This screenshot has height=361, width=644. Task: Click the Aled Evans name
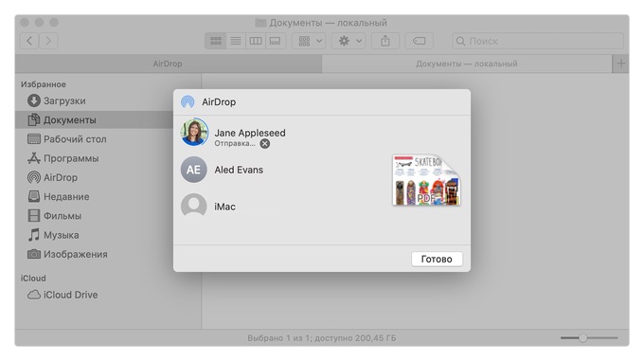click(x=239, y=170)
